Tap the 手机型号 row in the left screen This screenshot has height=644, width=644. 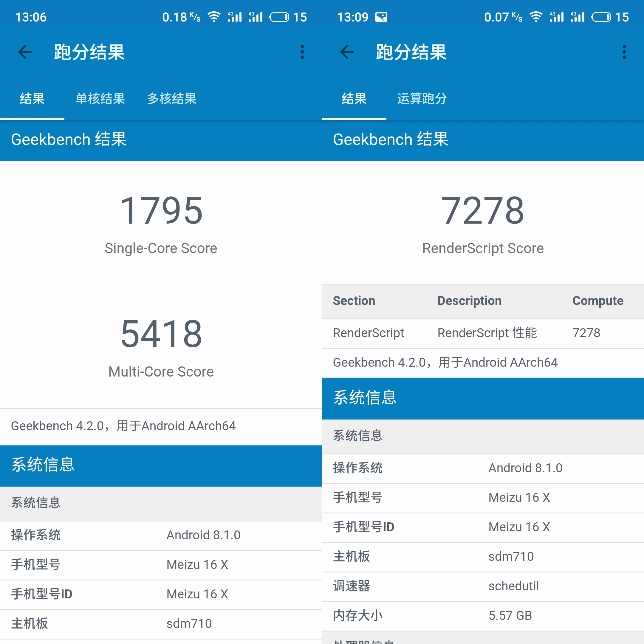tap(161, 565)
